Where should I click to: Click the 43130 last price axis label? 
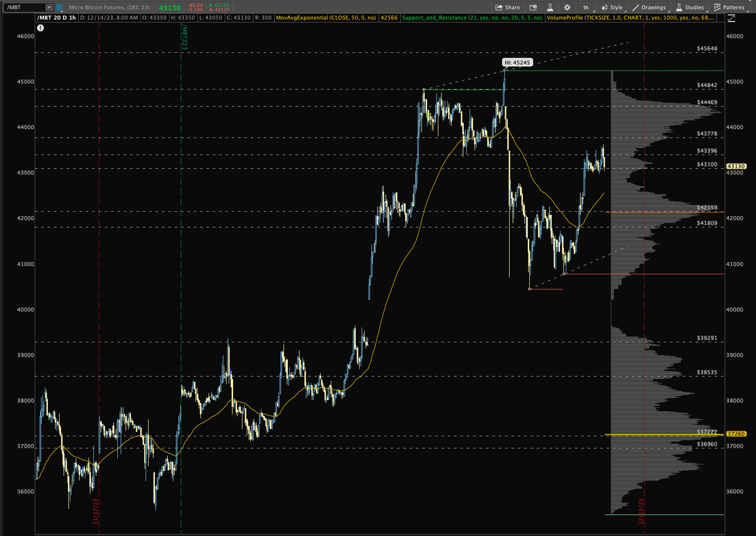tap(735, 165)
